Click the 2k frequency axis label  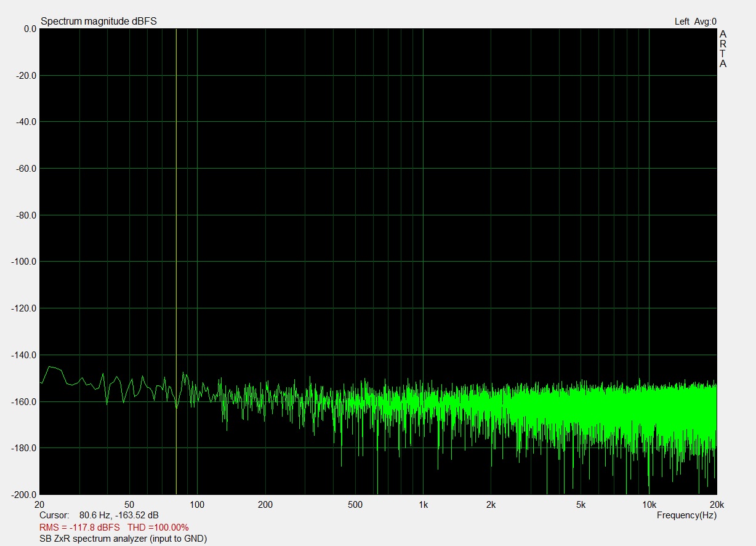[491, 505]
